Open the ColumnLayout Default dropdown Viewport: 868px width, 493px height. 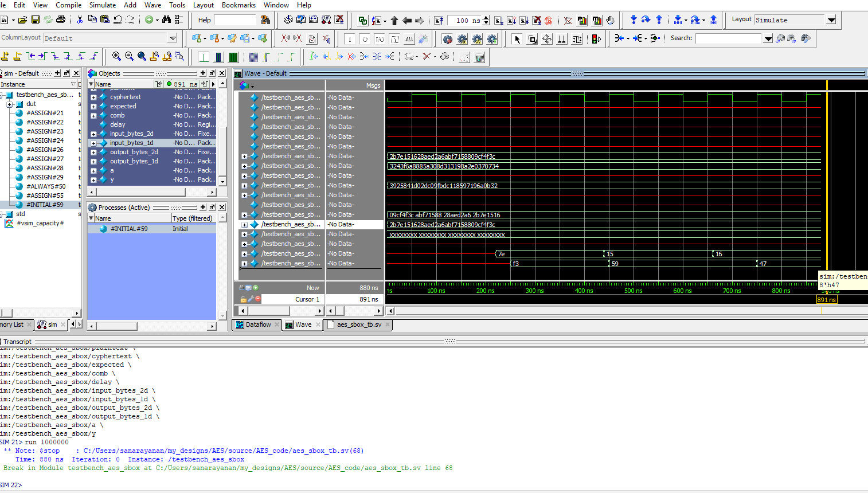tap(173, 38)
